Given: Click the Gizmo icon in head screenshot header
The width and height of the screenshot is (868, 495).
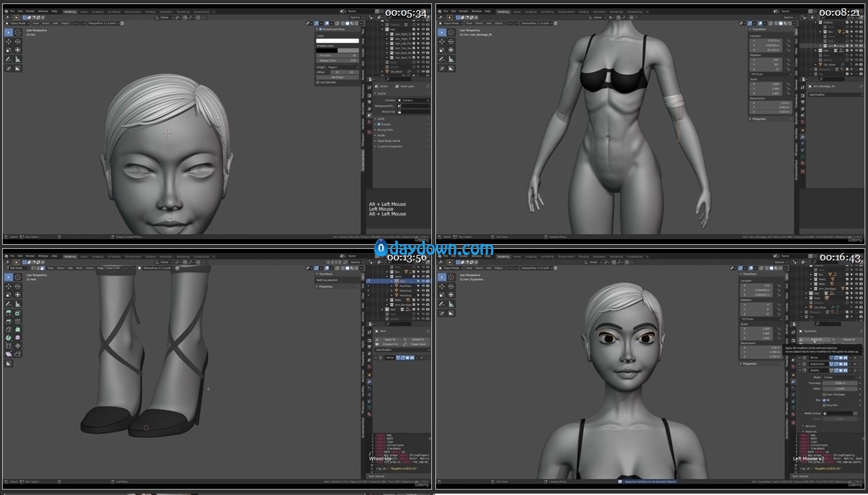Looking at the screenshot, I should point(317,23).
